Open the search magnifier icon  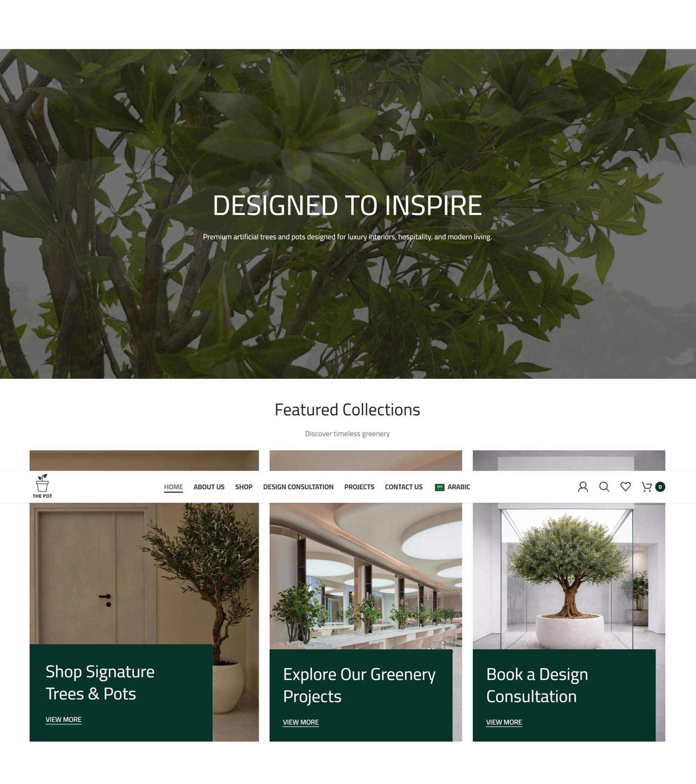(604, 487)
